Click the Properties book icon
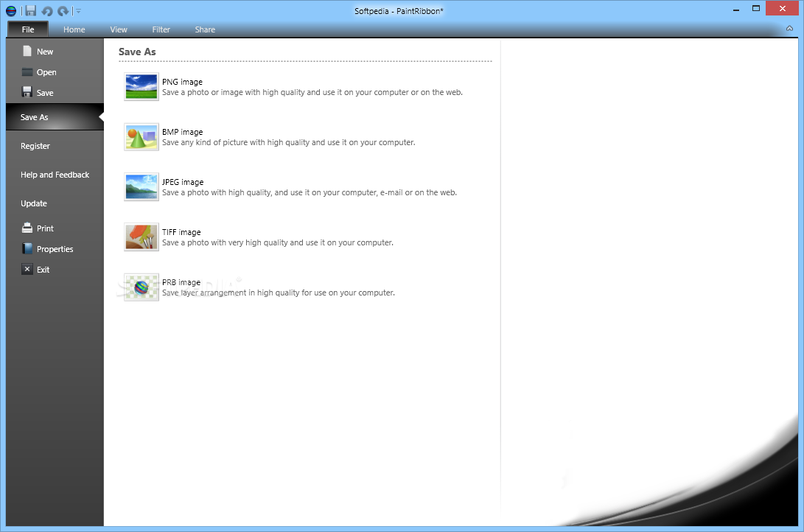 point(27,248)
